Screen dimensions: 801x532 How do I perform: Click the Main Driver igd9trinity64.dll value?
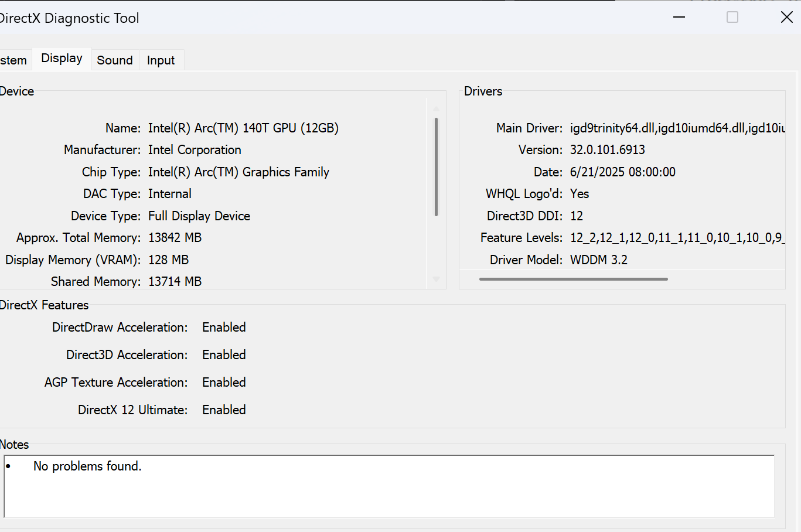pyautogui.click(x=677, y=128)
